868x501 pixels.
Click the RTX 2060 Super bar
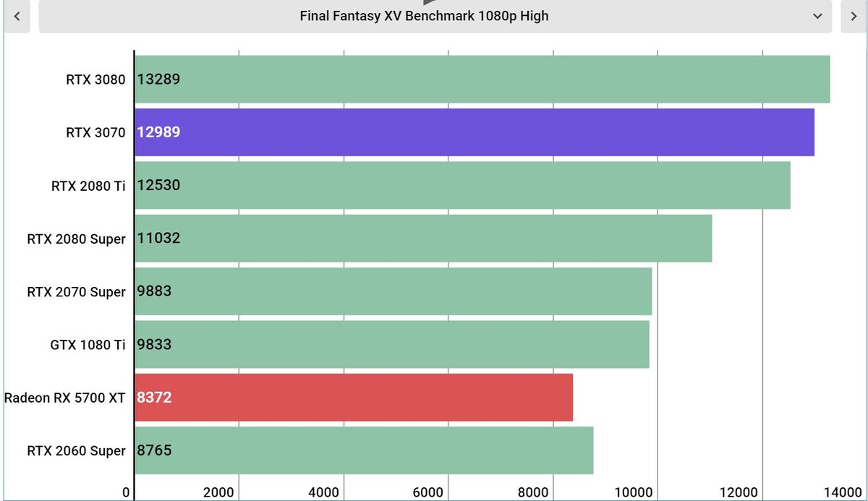pos(364,450)
